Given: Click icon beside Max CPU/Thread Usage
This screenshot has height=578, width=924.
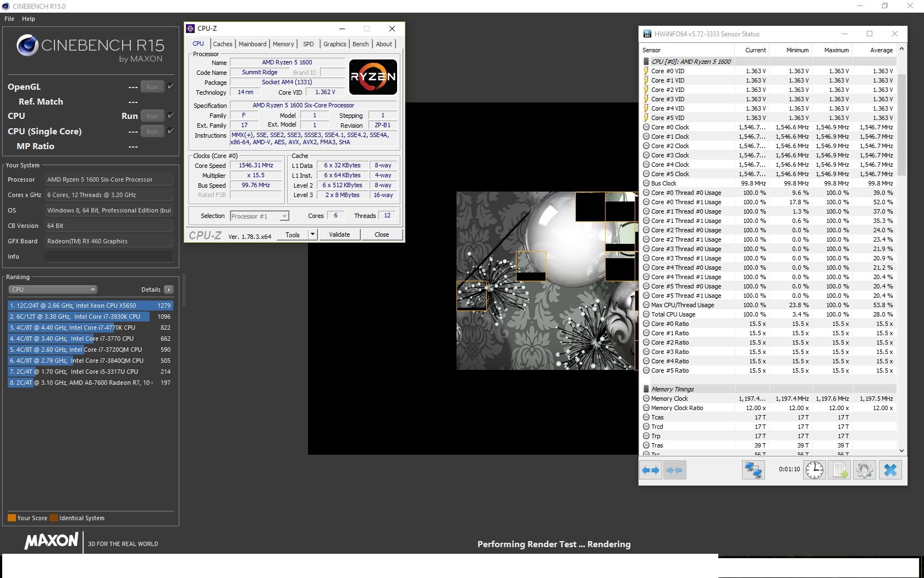Looking at the screenshot, I should tap(646, 305).
